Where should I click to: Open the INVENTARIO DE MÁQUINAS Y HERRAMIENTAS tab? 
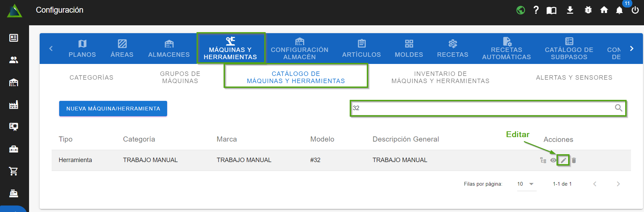(x=440, y=77)
